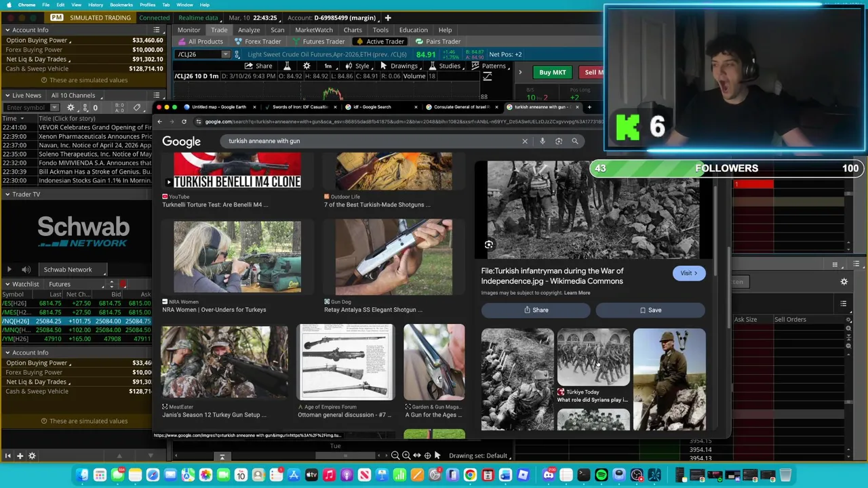868x488 pixels.
Task: Toggle the chart style icon below Patterns
Action: [x=486, y=77]
